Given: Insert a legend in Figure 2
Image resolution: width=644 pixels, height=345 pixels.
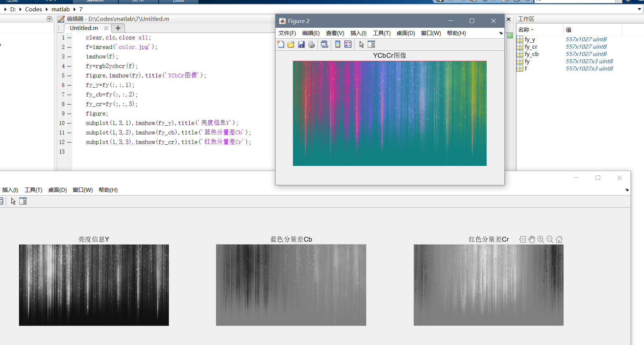Looking at the screenshot, I should coord(348,44).
